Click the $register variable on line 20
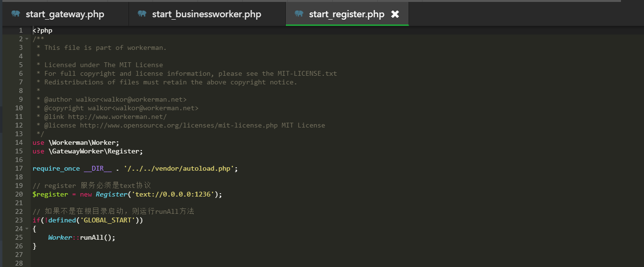The width and height of the screenshot is (644, 267). [x=50, y=194]
